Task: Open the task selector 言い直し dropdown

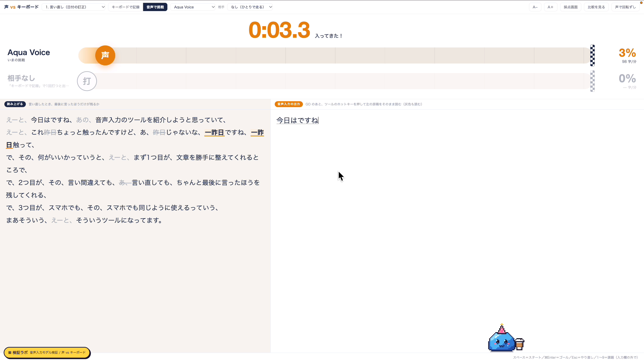Action: [x=74, y=7]
